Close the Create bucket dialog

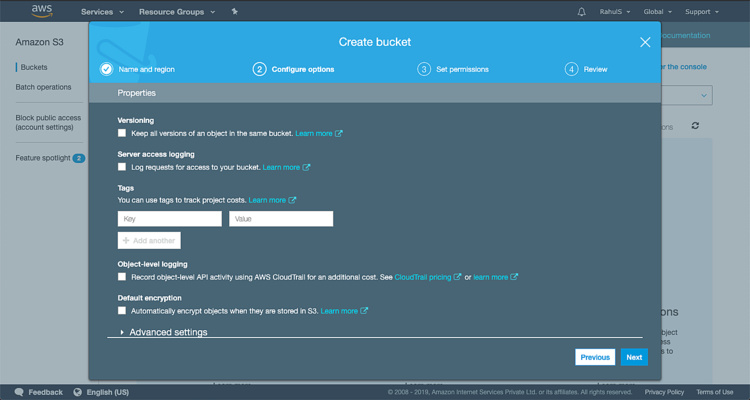(645, 42)
